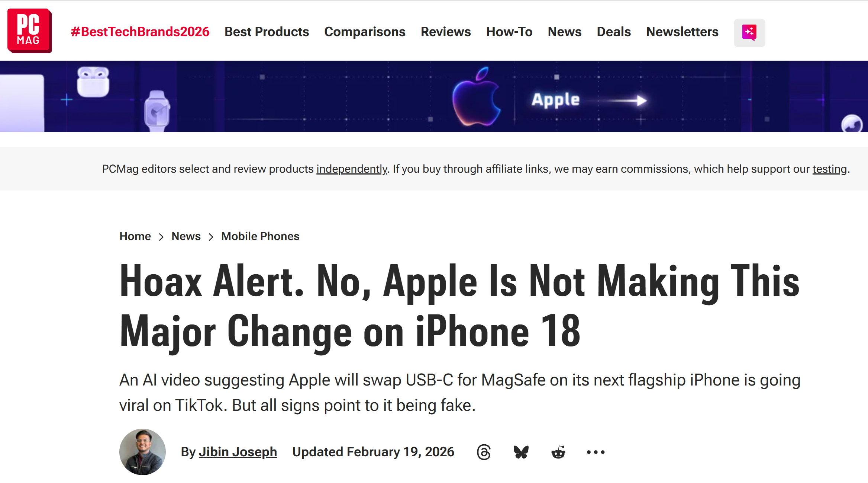The image size is (868, 483).
Task: Open the Best Products menu
Action: coord(267,32)
